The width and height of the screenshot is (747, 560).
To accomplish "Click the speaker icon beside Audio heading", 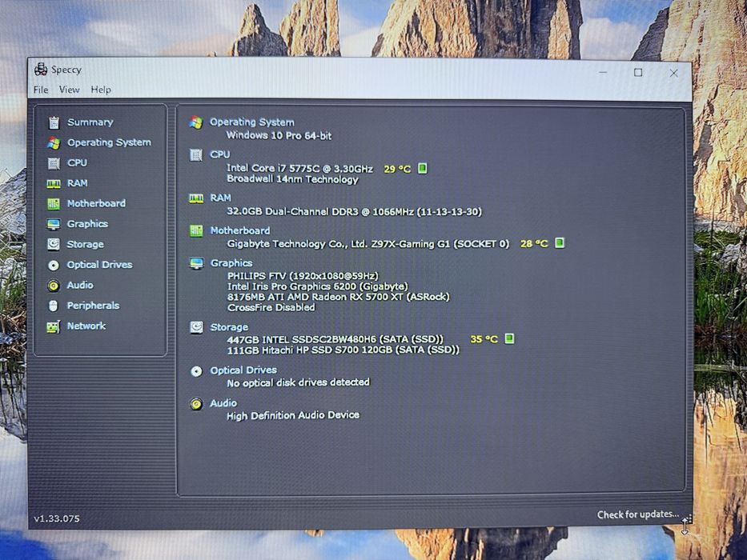I will pos(196,404).
